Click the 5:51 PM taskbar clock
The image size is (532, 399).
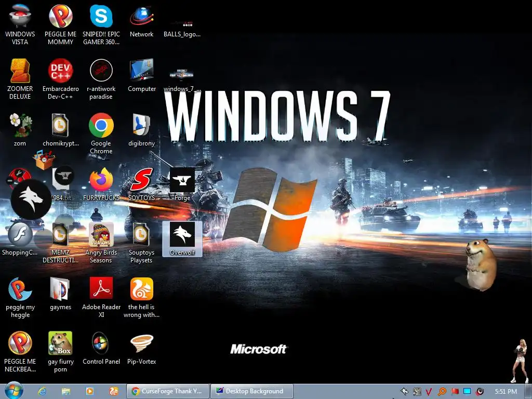506,392
